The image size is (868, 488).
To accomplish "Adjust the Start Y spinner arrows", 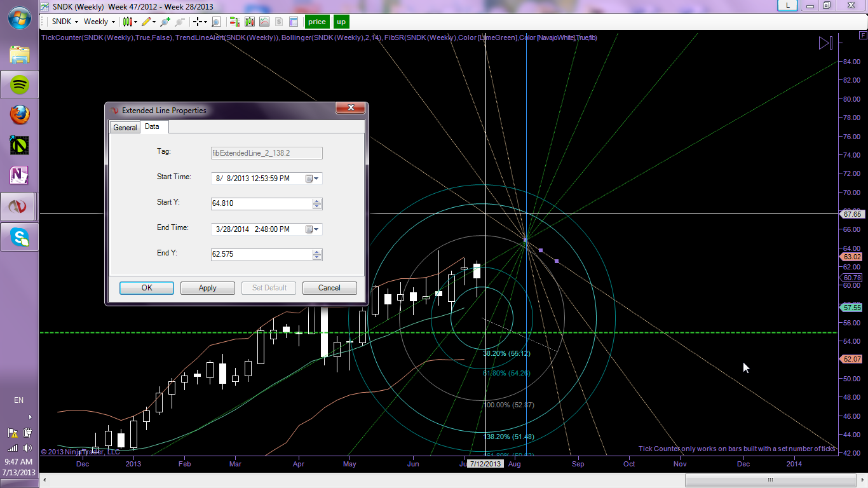I will [x=318, y=204].
